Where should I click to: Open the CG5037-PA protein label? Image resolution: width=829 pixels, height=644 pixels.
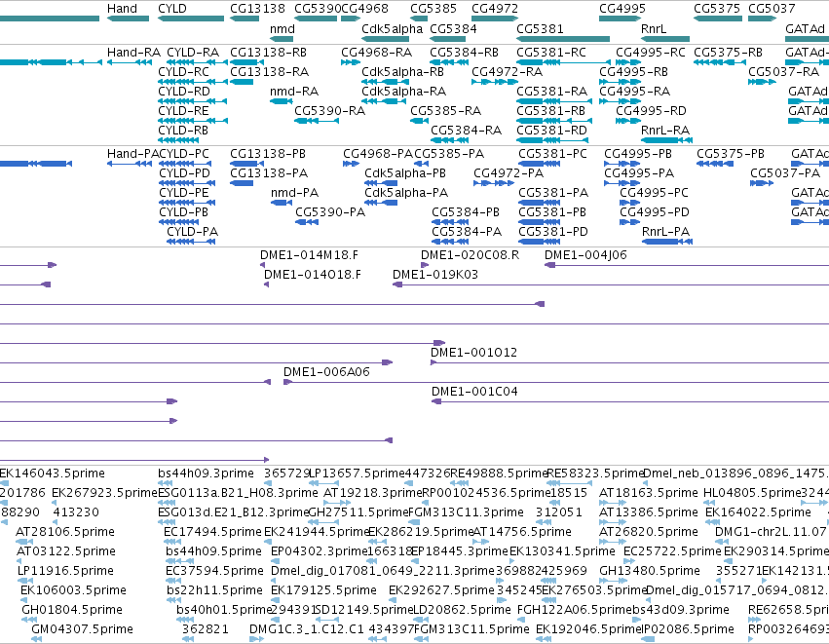[x=785, y=173]
